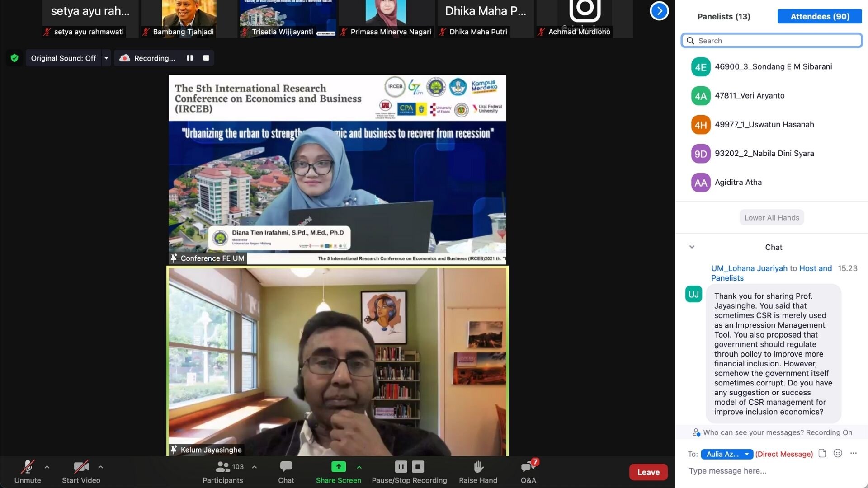The height and width of the screenshot is (488, 868).
Task: Open chat recipient dropdown Aulia Az...
Action: click(x=726, y=454)
